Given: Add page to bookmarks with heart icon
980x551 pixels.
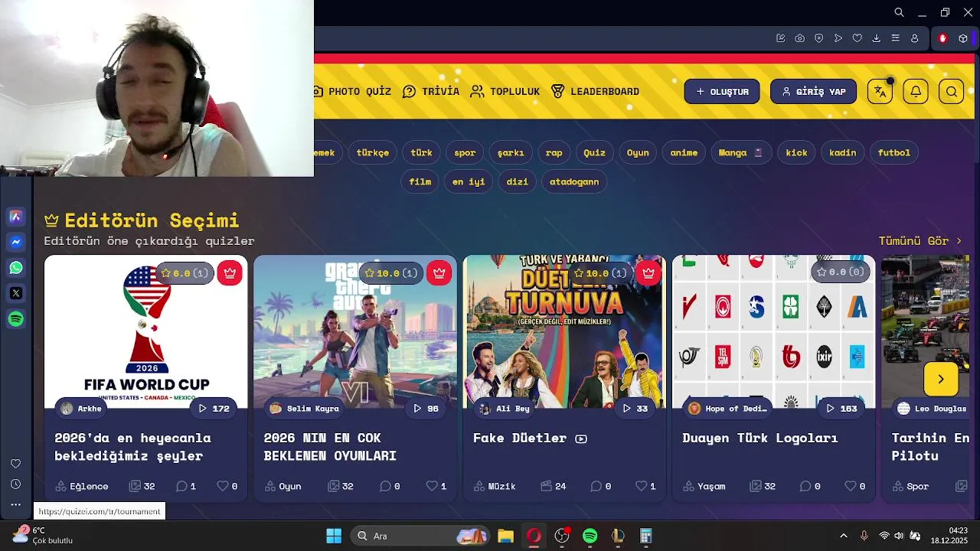Looking at the screenshot, I should click(857, 38).
